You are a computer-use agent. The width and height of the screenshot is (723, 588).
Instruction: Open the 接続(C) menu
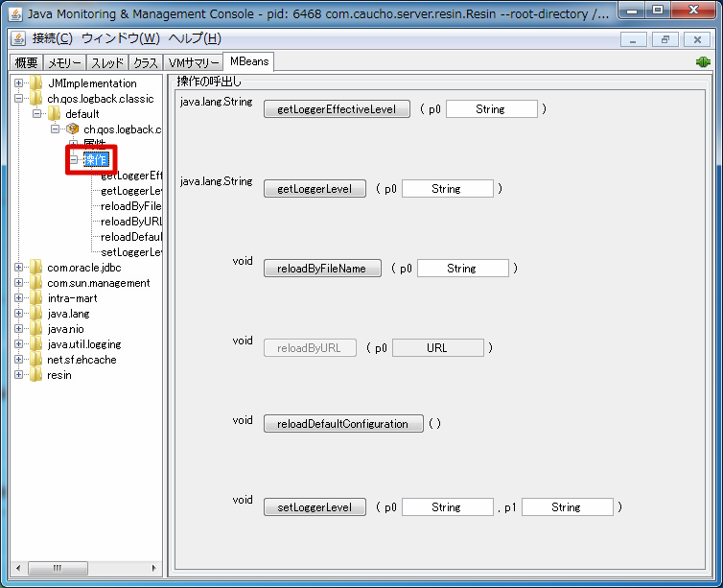(52, 38)
